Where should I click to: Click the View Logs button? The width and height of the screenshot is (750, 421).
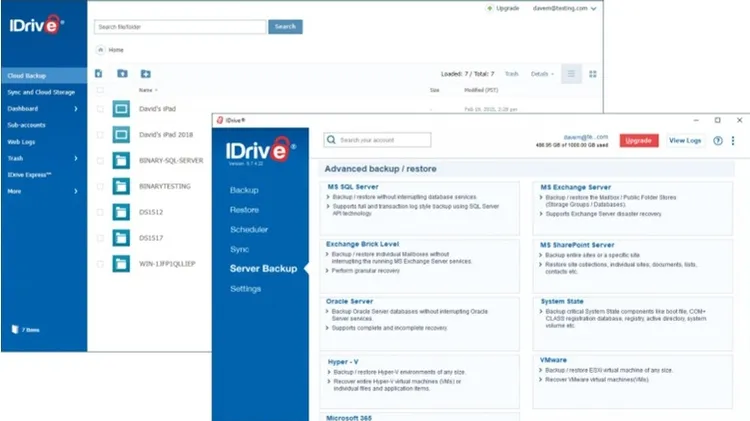[x=685, y=141]
